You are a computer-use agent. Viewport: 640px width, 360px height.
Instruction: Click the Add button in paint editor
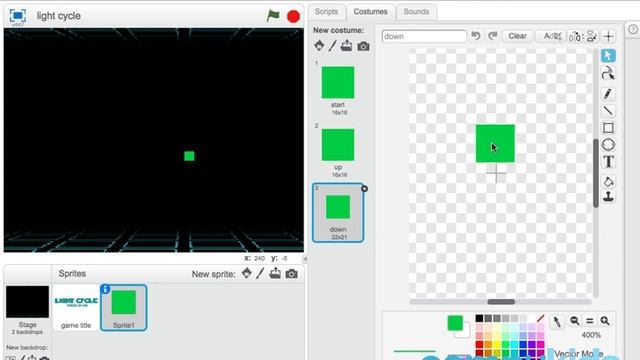coord(551,36)
